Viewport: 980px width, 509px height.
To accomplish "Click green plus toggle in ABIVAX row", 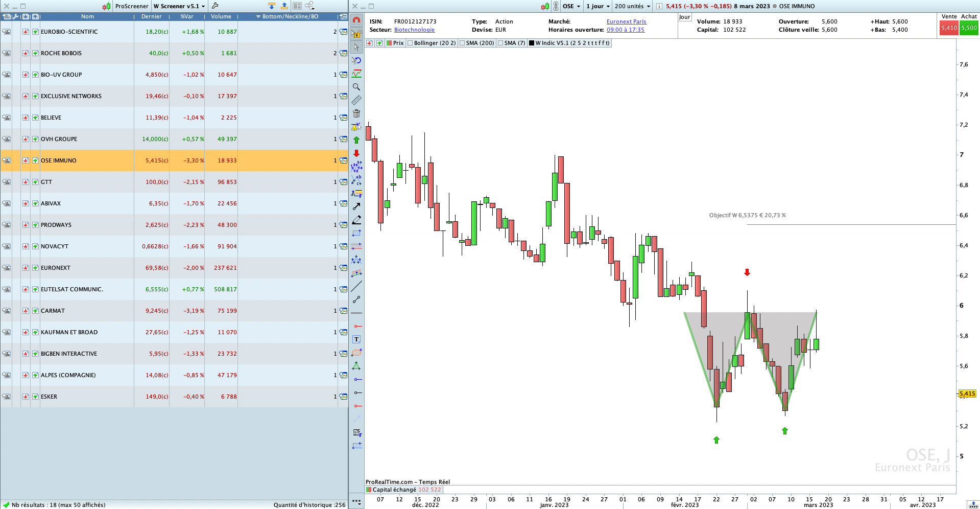I will (x=35, y=203).
